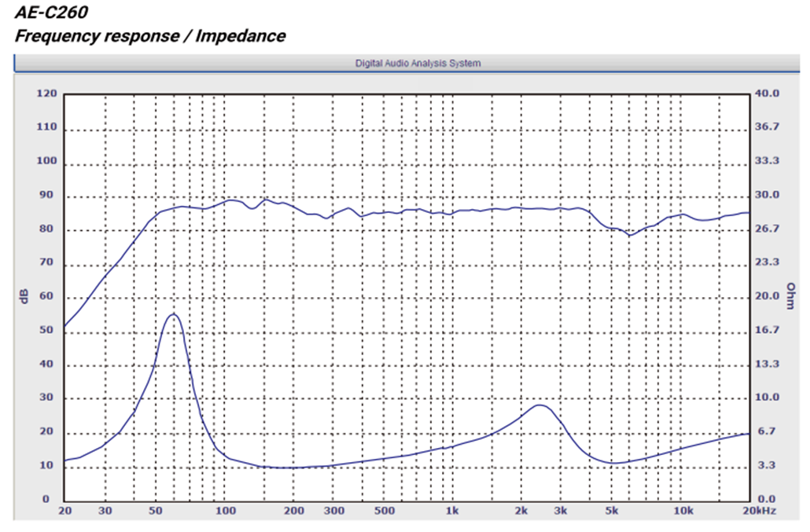Click the 120 value on dB axis
The image size is (810, 532).
point(47,94)
